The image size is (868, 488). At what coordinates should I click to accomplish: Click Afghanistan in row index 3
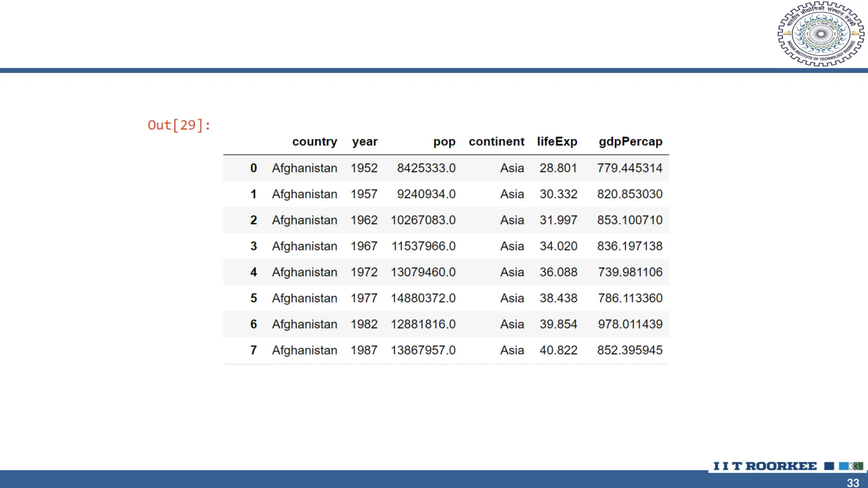pos(304,246)
